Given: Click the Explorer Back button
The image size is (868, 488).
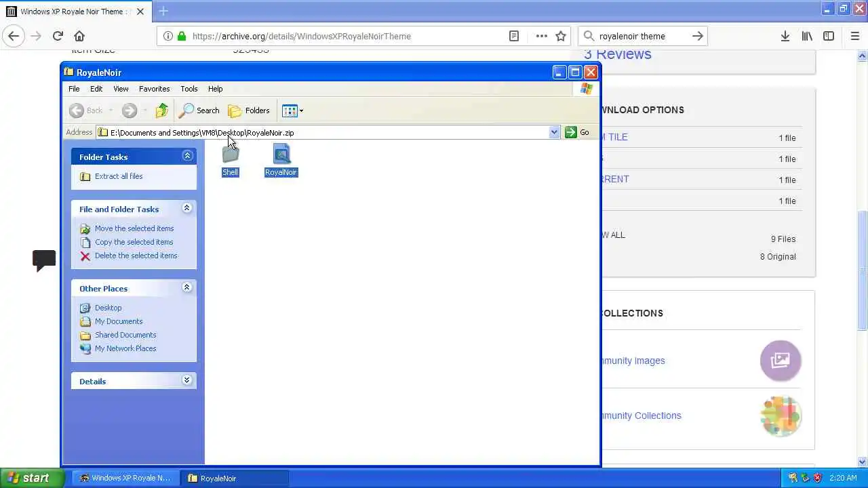Looking at the screenshot, I should pyautogui.click(x=86, y=110).
